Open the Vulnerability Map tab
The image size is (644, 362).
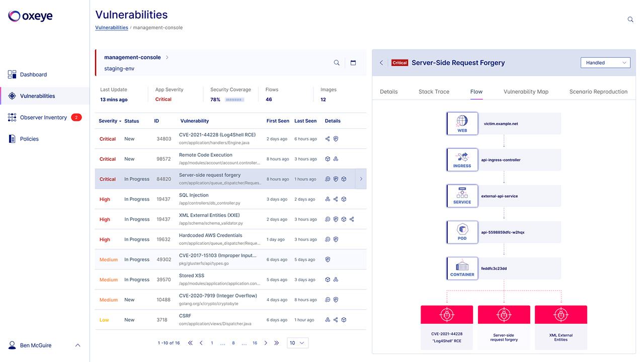coord(526,92)
